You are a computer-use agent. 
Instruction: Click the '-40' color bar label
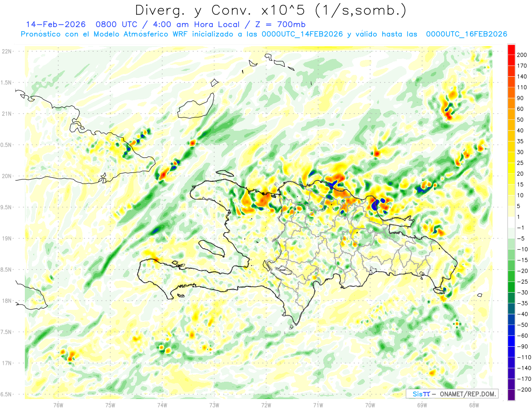pyautogui.click(x=522, y=314)
